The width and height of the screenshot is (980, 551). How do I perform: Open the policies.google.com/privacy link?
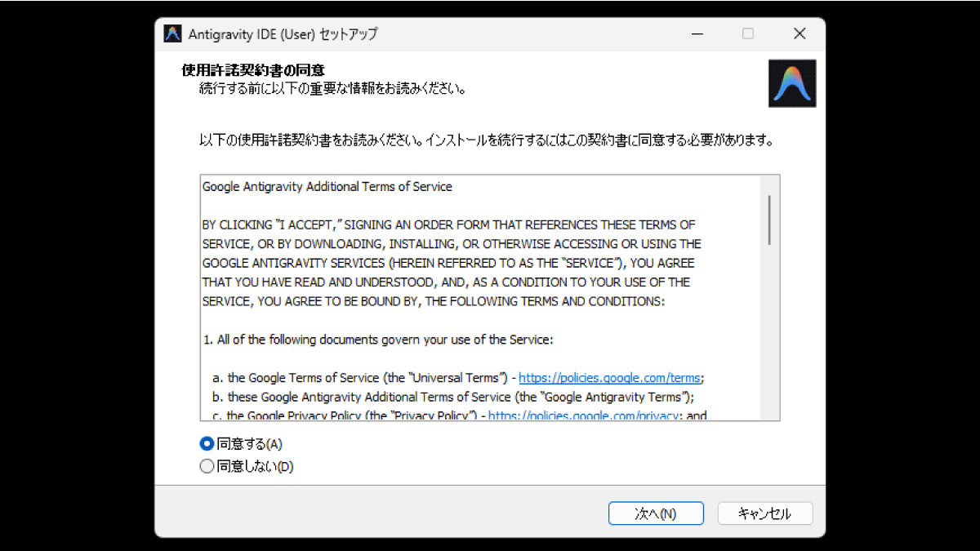coord(584,415)
